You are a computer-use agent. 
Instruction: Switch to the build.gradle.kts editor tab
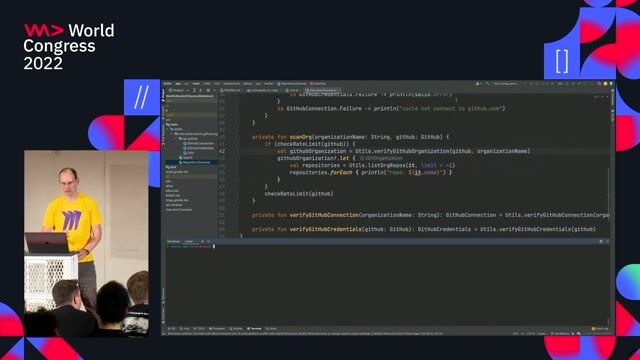263,90
